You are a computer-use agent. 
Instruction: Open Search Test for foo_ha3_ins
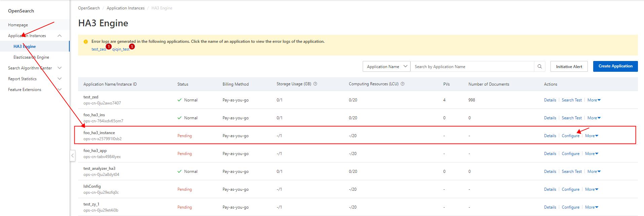point(572,118)
